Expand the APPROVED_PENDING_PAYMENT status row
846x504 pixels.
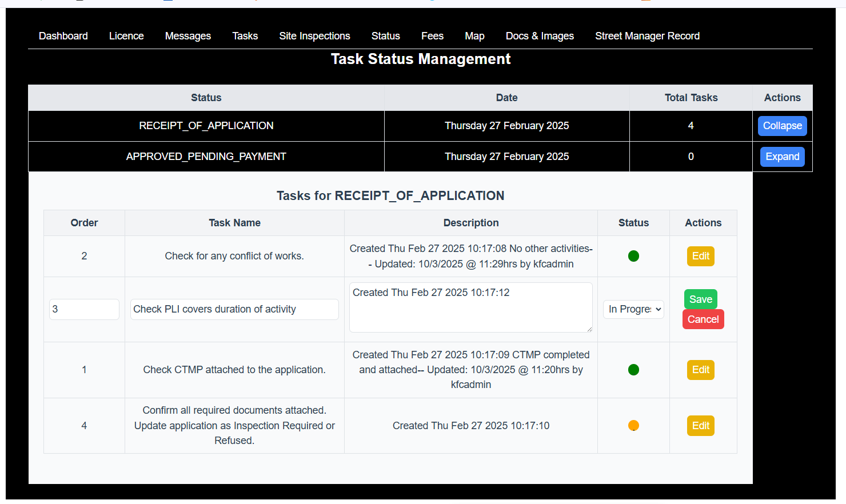click(x=782, y=156)
